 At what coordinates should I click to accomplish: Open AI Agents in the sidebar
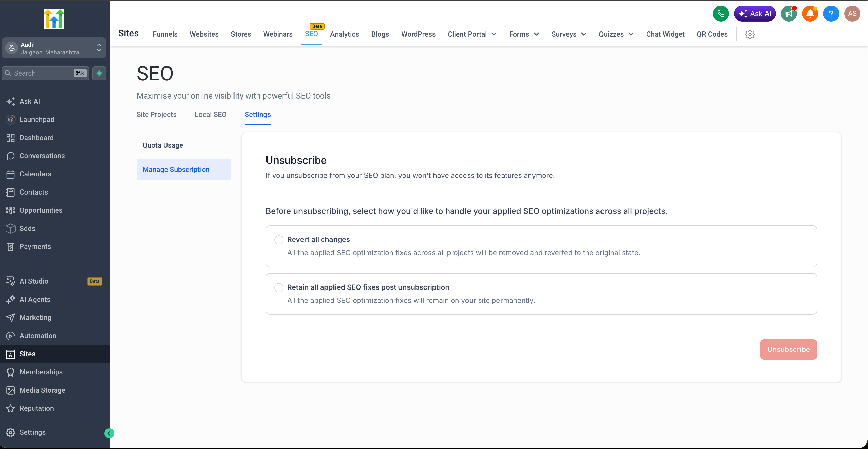[x=55, y=299]
